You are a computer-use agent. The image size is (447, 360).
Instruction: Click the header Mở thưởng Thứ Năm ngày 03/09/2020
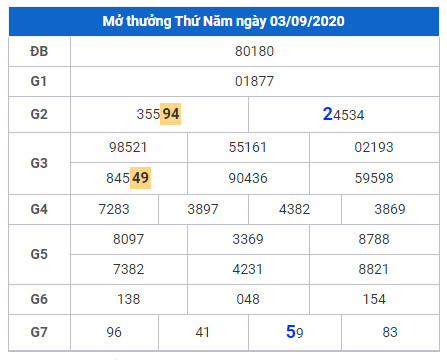[223, 21]
